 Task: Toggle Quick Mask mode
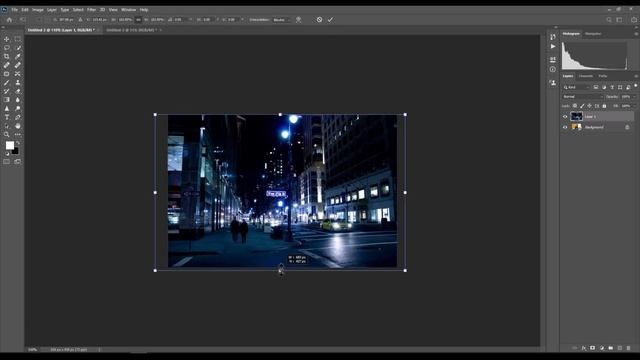coord(7,162)
